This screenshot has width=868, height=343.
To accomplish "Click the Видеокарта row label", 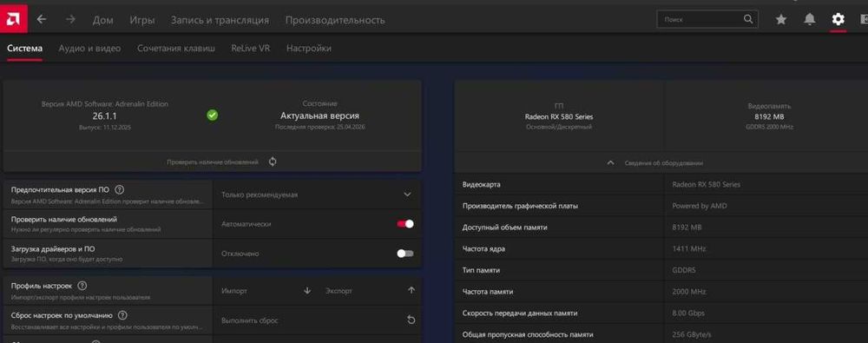I will click(x=481, y=184).
